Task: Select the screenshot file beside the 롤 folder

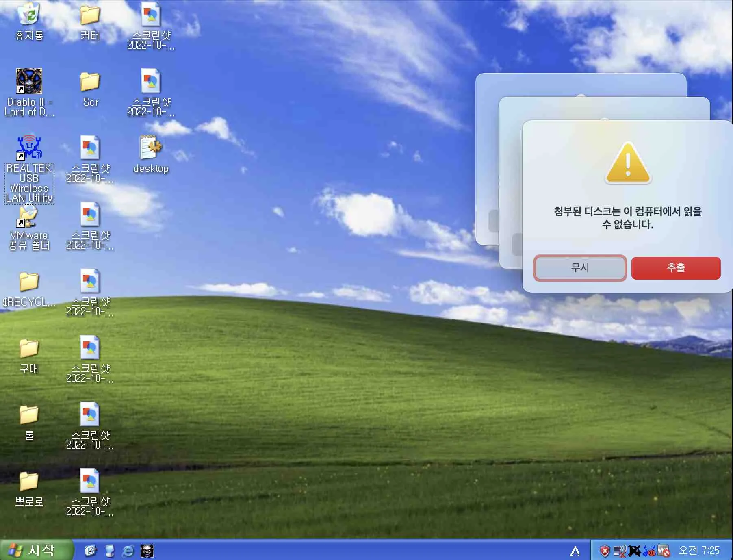Action: coord(90,426)
